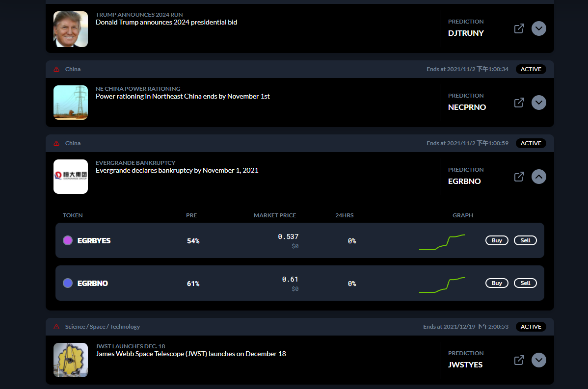588x389 pixels.
Task: Open the James Webb telescope thumbnail
Action: pyautogui.click(x=71, y=360)
